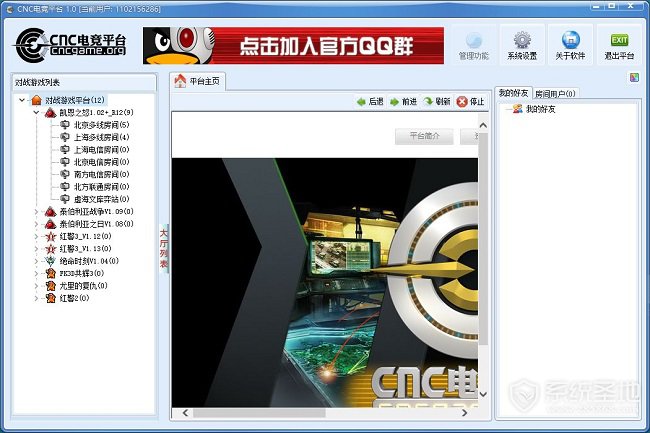This screenshot has width=650, height=433.
Task: Click the vertical scrollbar thumb
Action: coord(483,239)
